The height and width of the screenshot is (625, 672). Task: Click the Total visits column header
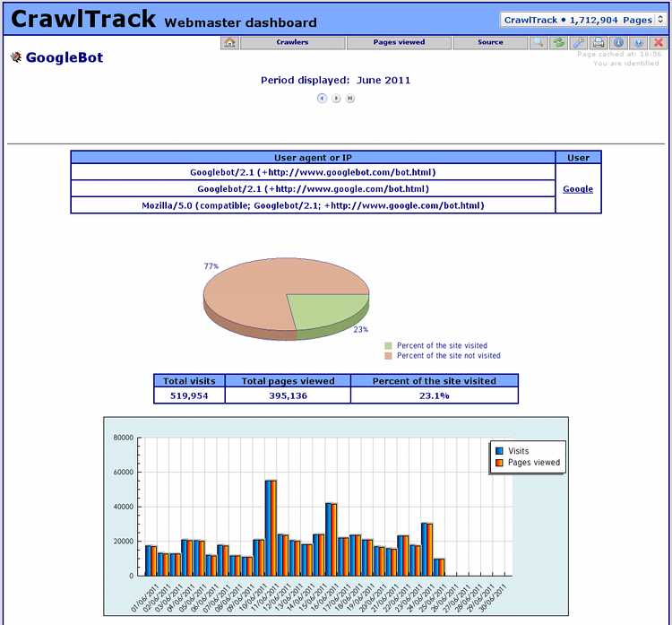[189, 381]
